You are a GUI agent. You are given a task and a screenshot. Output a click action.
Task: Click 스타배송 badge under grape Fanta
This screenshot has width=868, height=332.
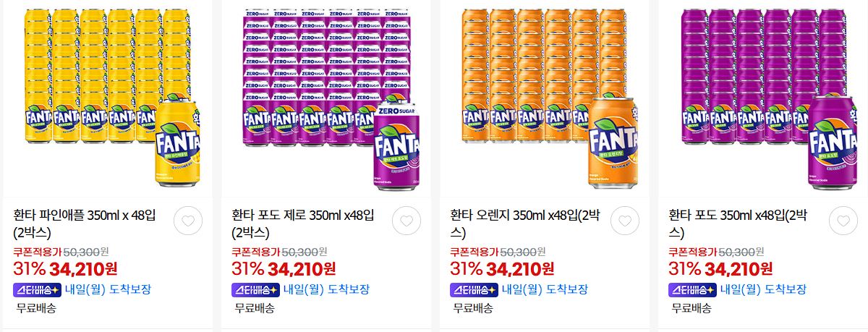point(692,290)
